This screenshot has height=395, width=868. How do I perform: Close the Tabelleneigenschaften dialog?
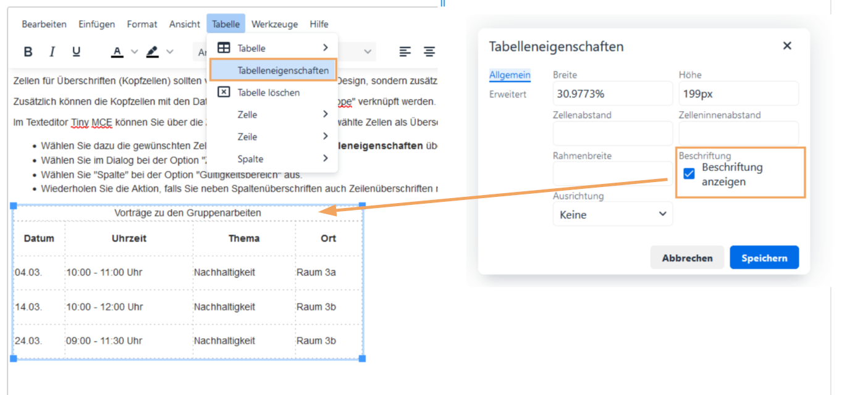point(787,46)
